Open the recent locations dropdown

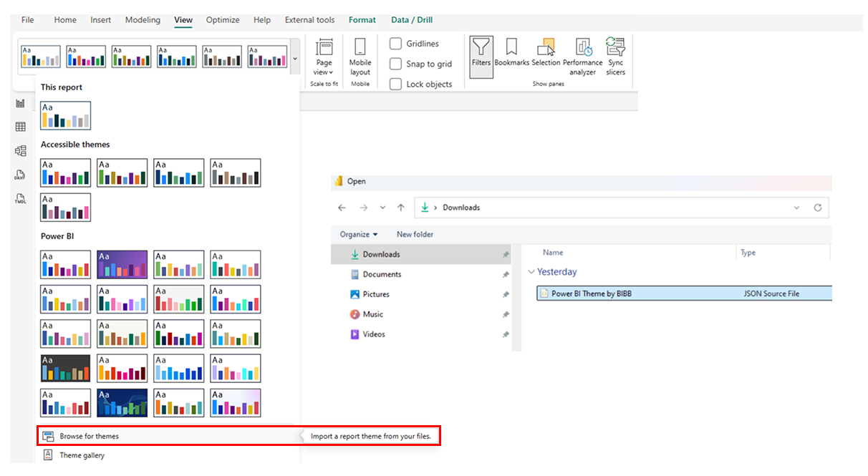click(x=382, y=208)
